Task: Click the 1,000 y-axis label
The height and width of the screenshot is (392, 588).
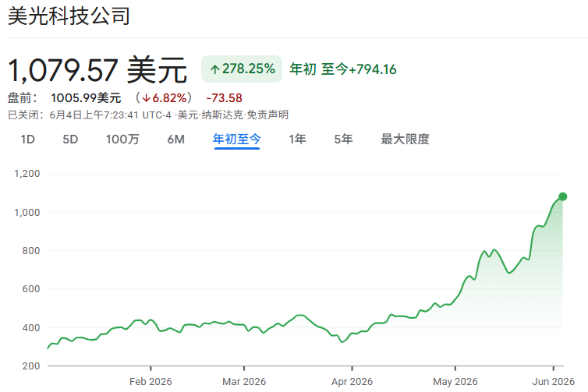Action: click(x=27, y=213)
